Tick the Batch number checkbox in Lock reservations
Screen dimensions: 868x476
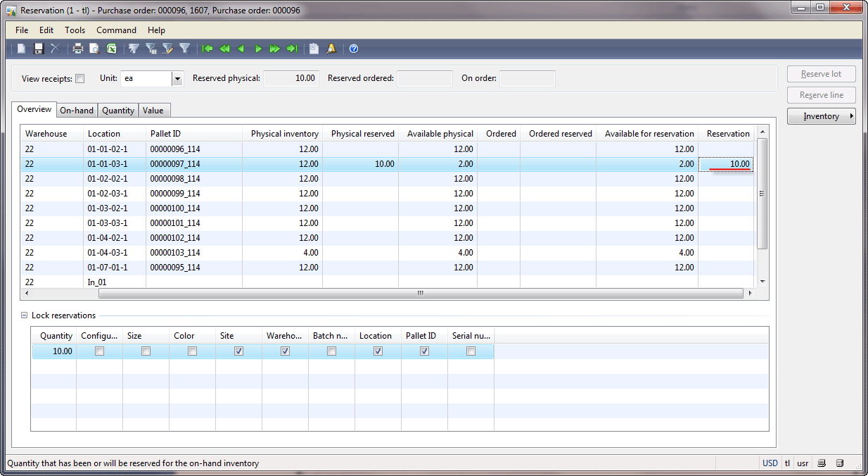tap(332, 351)
